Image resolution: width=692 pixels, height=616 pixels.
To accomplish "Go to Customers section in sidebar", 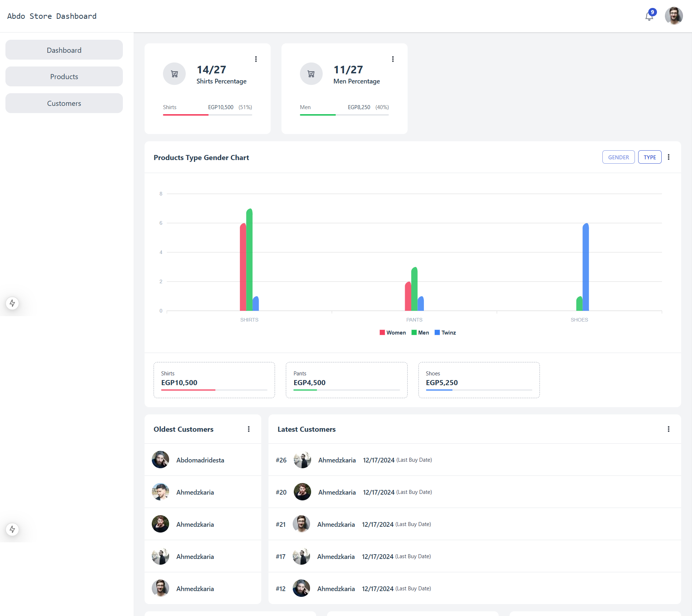I will pos(64,103).
